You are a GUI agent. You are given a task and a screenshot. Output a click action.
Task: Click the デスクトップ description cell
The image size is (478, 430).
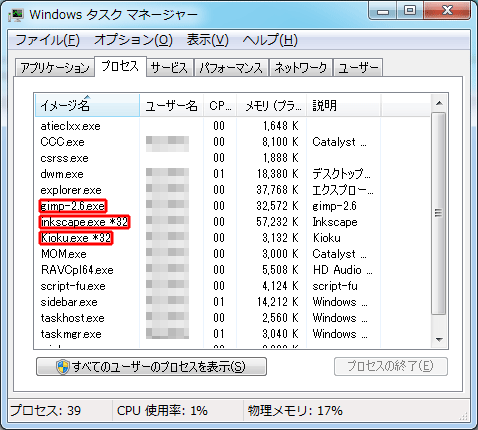[341, 174]
